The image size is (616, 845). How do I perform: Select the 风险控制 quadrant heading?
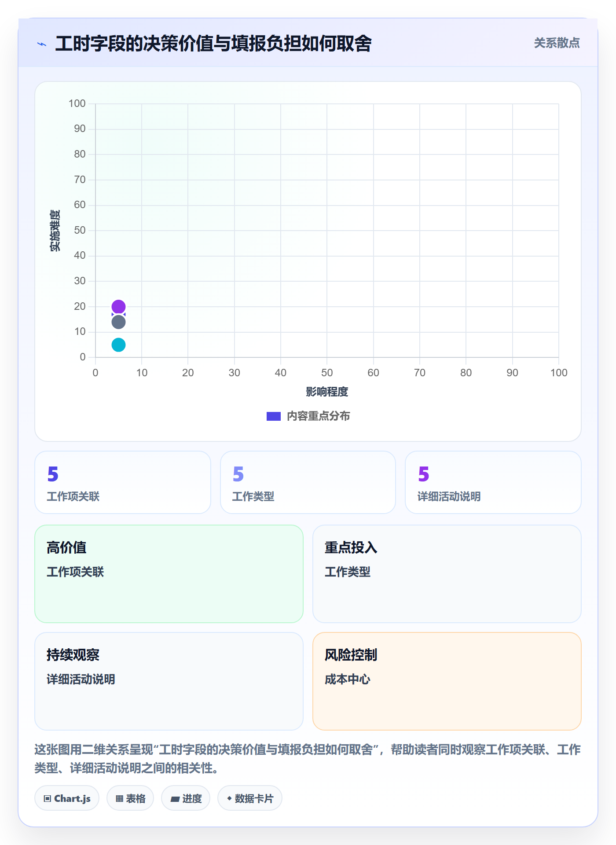pyautogui.click(x=351, y=655)
